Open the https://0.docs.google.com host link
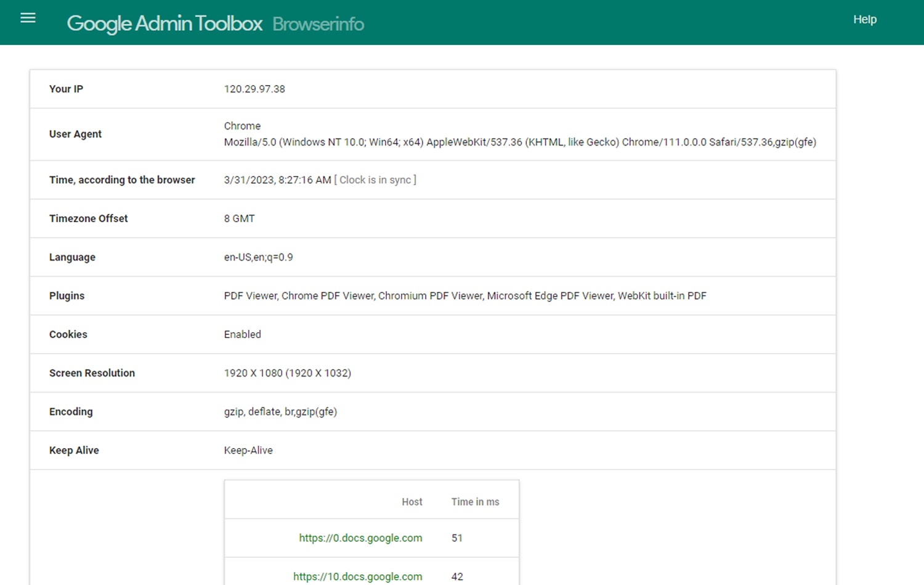The image size is (924, 585). coord(360,538)
